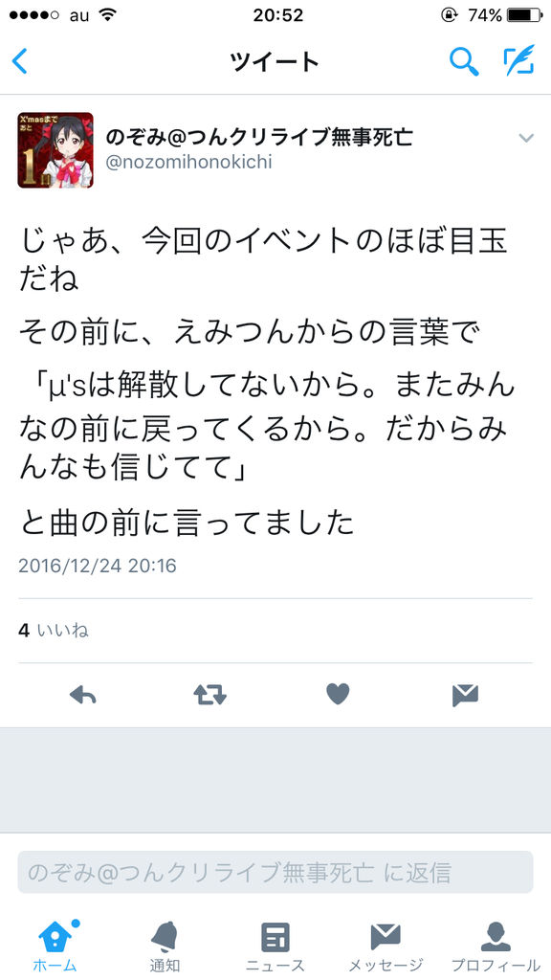
Task: Tap the 2016/12/24 20:16 timestamp
Action: coord(97,566)
